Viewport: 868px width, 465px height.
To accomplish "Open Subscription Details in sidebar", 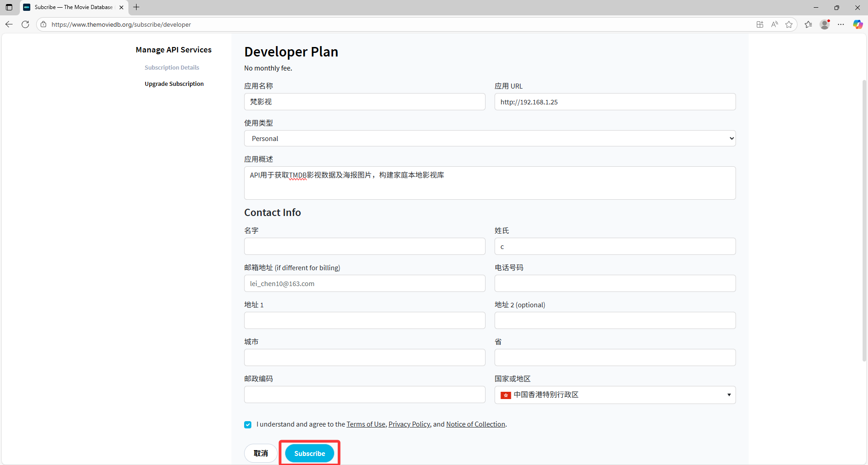I will 172,67.
